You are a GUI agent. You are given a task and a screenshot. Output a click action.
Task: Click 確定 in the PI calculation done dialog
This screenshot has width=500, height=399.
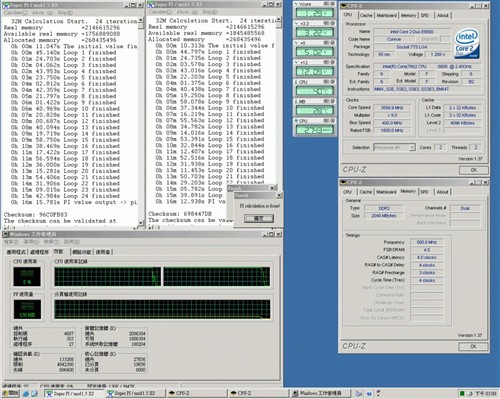[259, 218]
